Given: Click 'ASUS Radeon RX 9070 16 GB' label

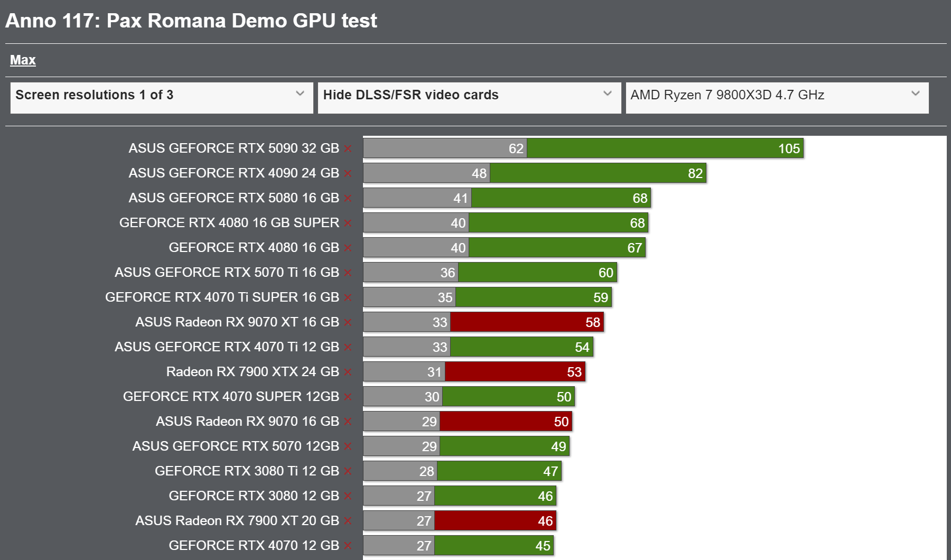Looking at the screenshot, I should point(247,422).
